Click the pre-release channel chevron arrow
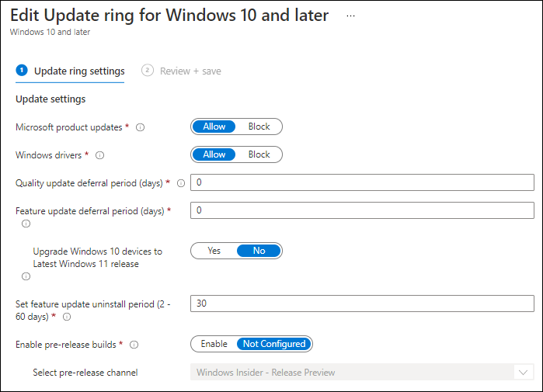The height and width of the screenshot is (392, 543). pos(523,373)
